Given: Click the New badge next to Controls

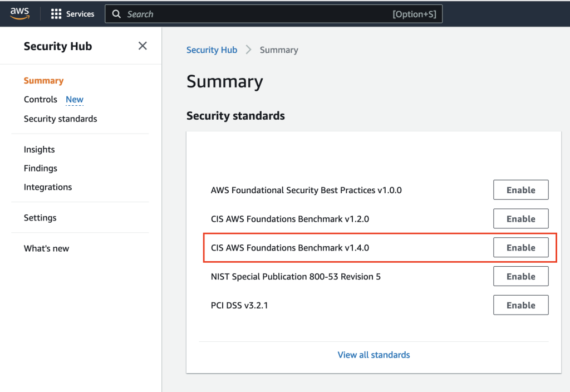Looking at the screenshot, I should (75, 99).
